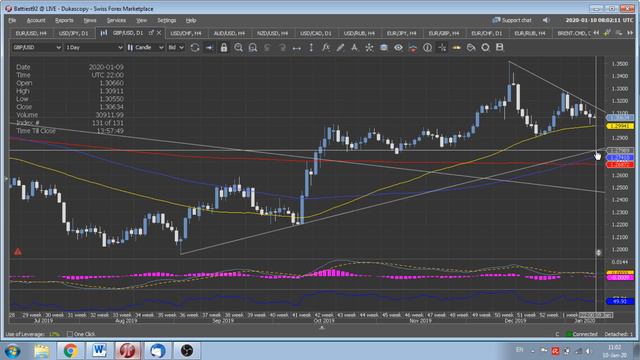This screenshot has width=640, height=360.
Task: Click the yellow orders toolbar icon
Action: (x=456, y=48)
